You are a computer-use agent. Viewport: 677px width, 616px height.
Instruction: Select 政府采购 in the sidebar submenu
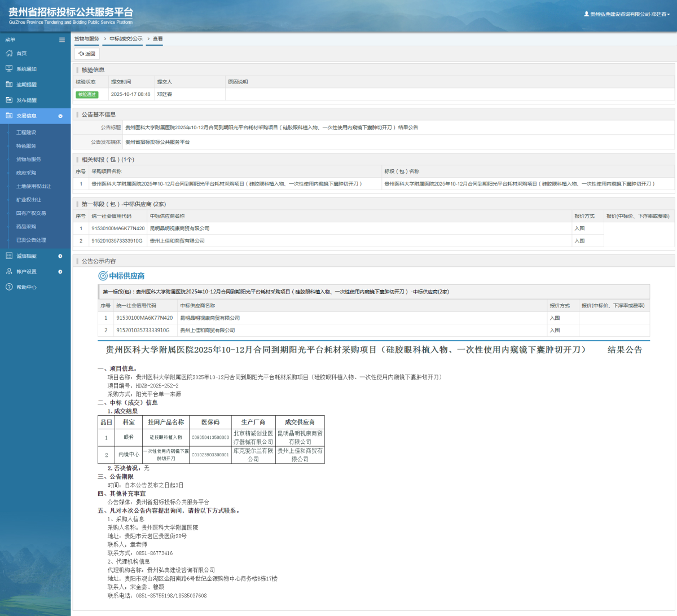point(26,173)
